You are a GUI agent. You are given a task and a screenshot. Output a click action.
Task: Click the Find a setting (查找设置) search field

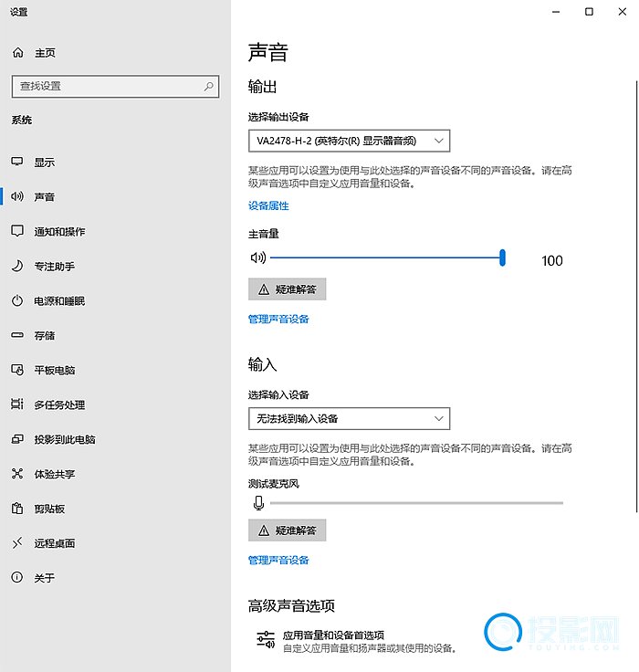[x=108, y=86]
